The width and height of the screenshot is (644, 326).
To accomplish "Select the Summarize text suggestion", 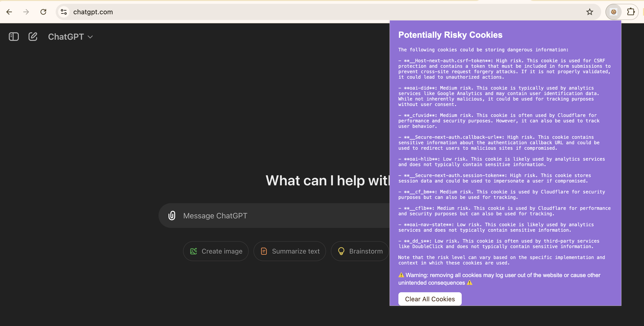I will (x=289, y=251).
